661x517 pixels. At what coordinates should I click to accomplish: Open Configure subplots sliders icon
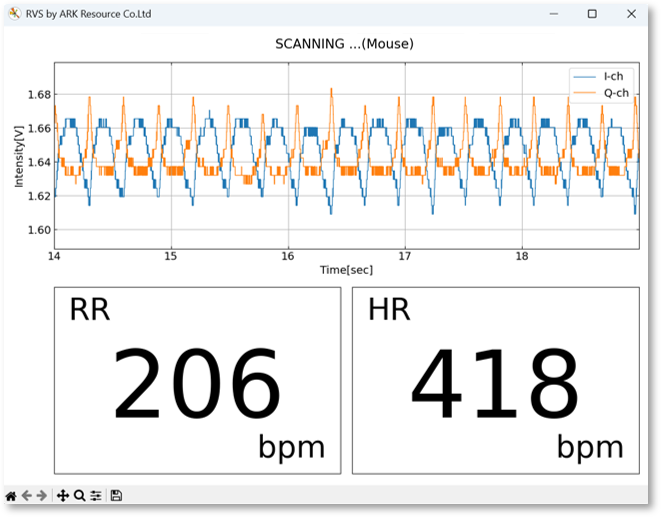click(96, 496)
